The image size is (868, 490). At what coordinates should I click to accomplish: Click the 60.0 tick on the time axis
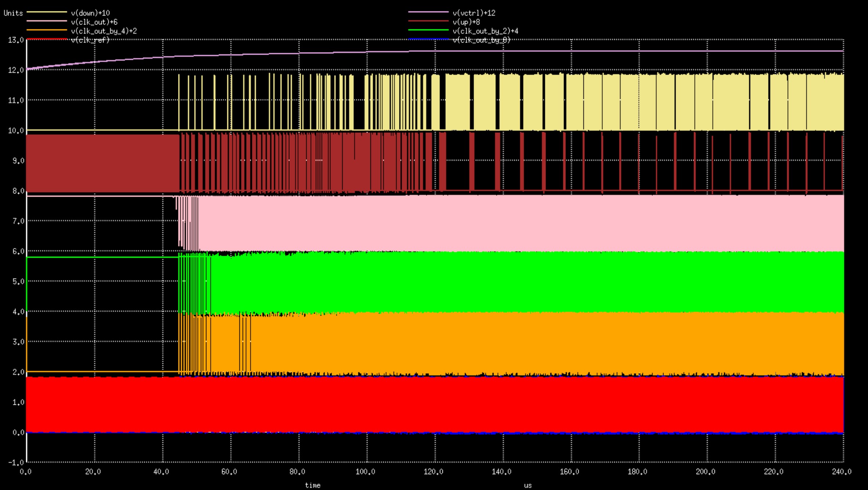click(229, 472)
